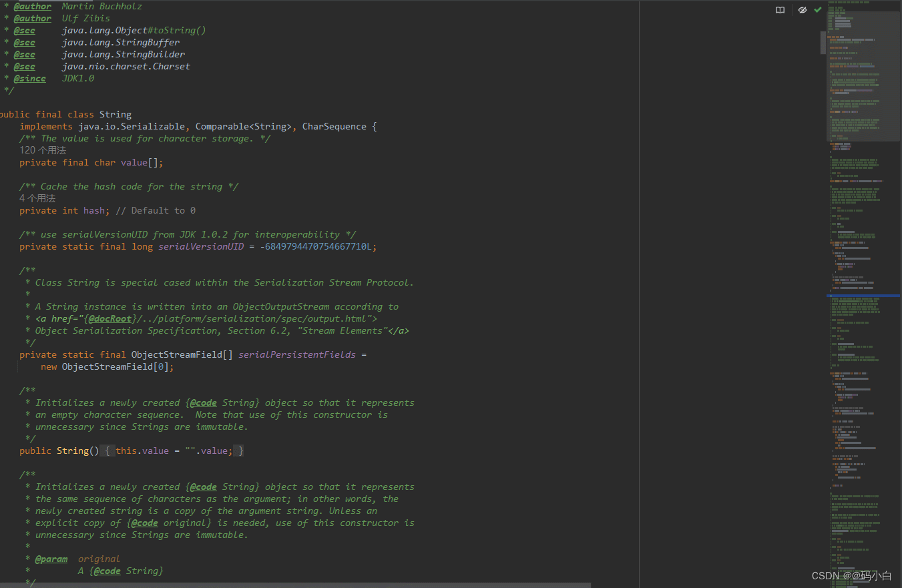Show the '120 个用法' usages hint
Image resolution: width=902 pixels, height=588 pixels.
point(43,150)
